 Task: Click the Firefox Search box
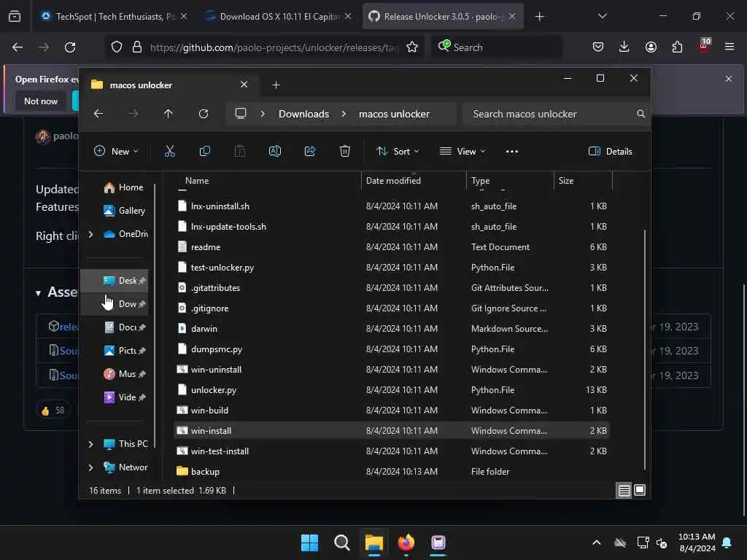pos(497,47)
